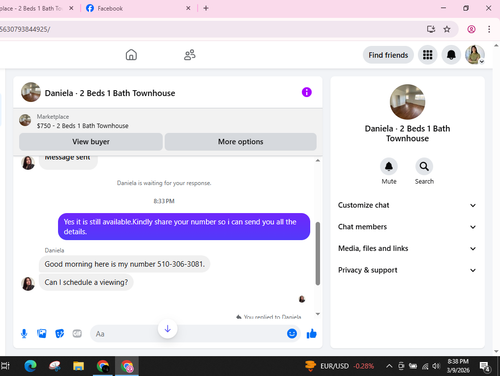Open Chrome profile icon
Viewport: 500px width, 376px height.
[x=471, y=29]
